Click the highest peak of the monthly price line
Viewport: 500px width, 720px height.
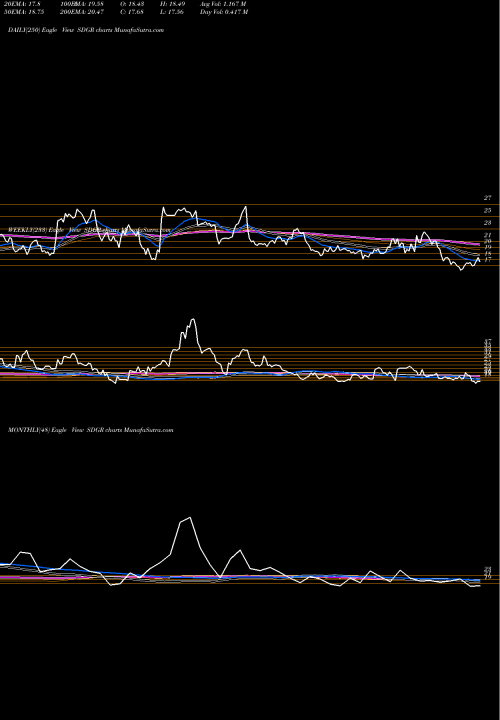tap(190, 518)
